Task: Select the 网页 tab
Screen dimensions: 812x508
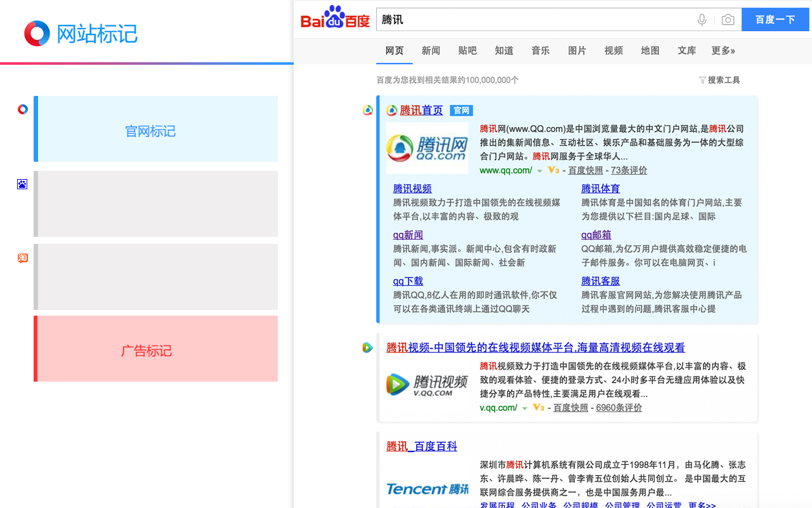Action: [395, 51]
